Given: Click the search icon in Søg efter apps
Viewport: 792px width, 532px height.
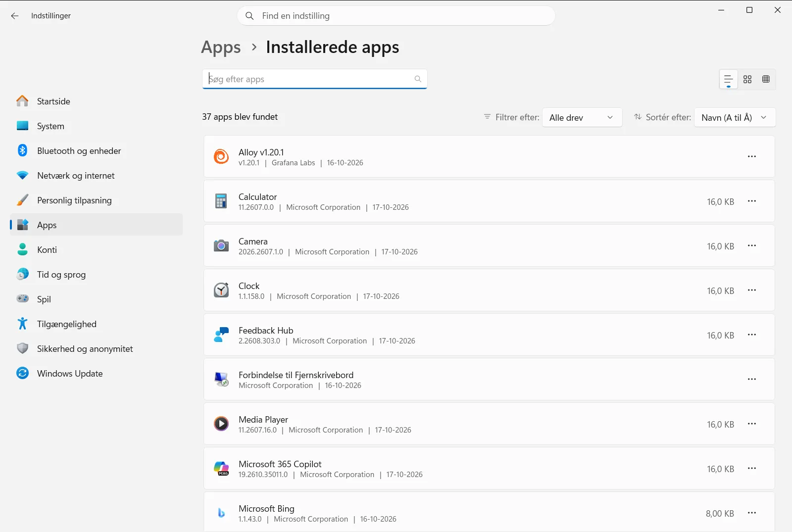Looking at the screenshot, I should coord(418,79).
